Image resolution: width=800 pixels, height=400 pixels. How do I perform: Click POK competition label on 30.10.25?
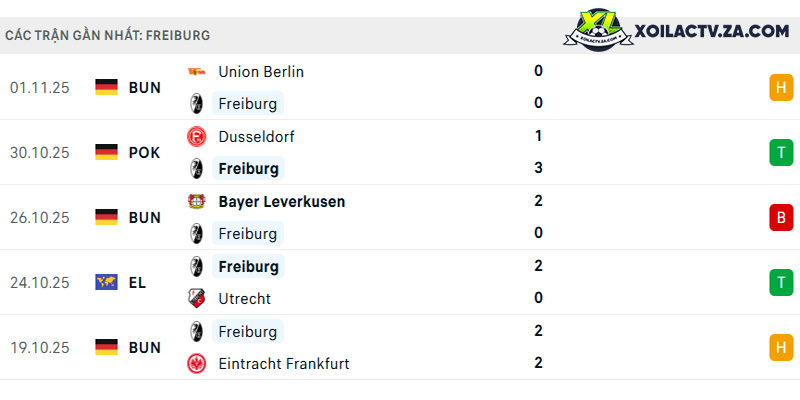(144, 153)
